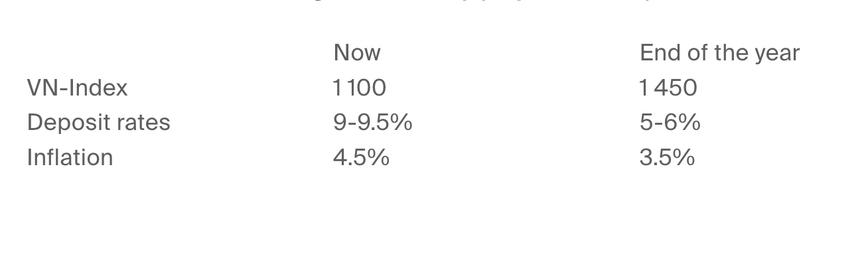Screen dimensions: 868x264
Task: Select the current inflation value 4.5%
Action: pyautogui.click(x=361, y=157)
